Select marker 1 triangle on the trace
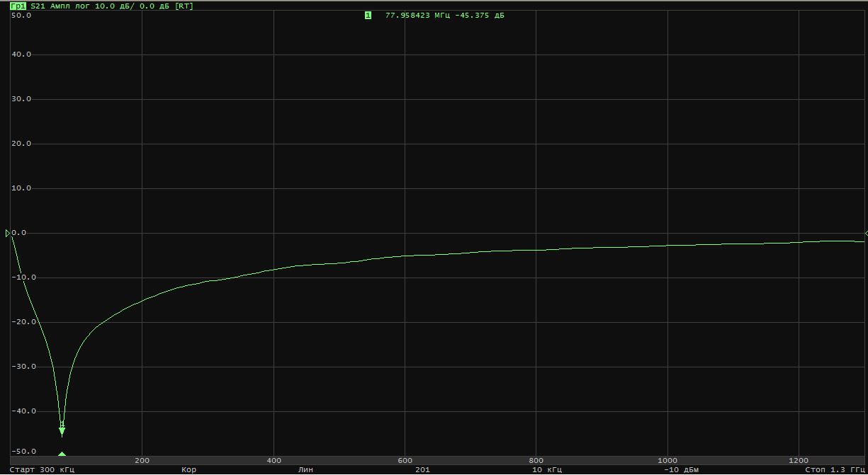Viewport: 868px width, 475px height. click(x=62, y=430)
